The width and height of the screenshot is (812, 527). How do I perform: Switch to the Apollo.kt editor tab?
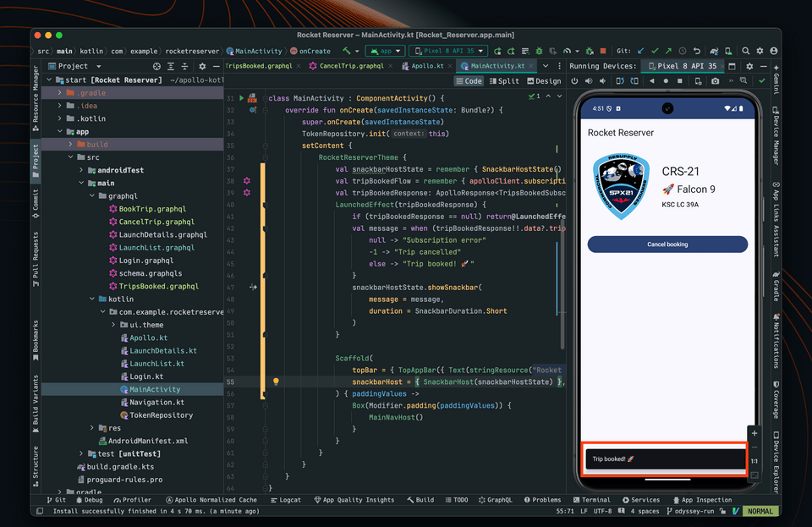[427, 66]
